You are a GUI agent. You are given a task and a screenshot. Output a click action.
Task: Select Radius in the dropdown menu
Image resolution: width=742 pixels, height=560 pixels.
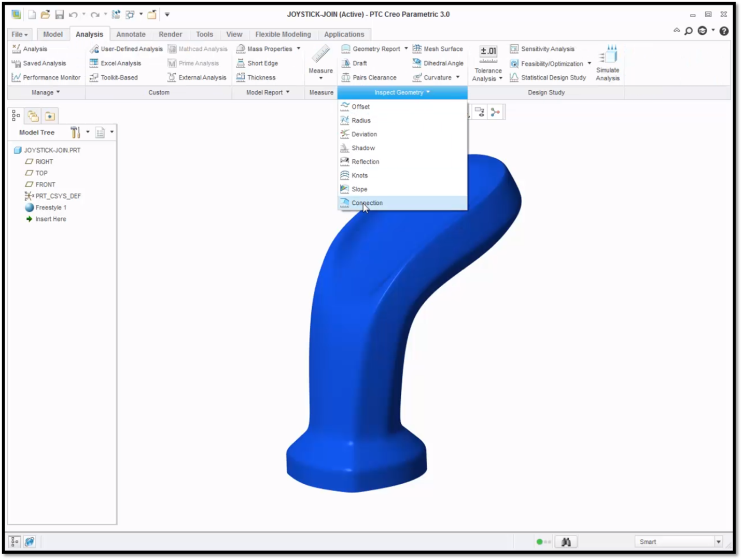[x=402, y=120]
